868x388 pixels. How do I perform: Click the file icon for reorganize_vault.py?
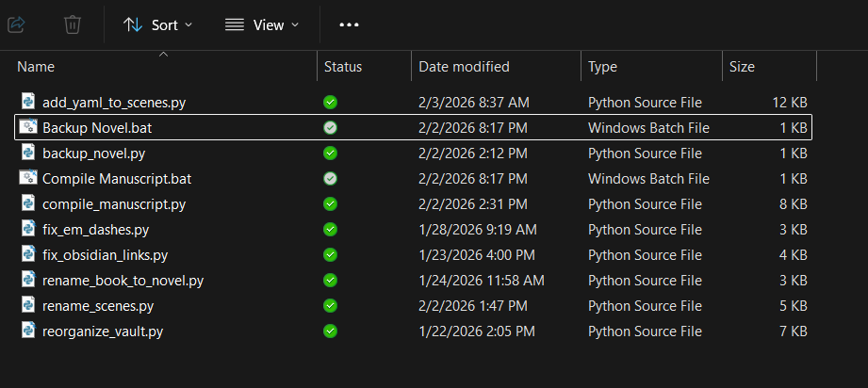pyautogui.click(x=28, y=331)
